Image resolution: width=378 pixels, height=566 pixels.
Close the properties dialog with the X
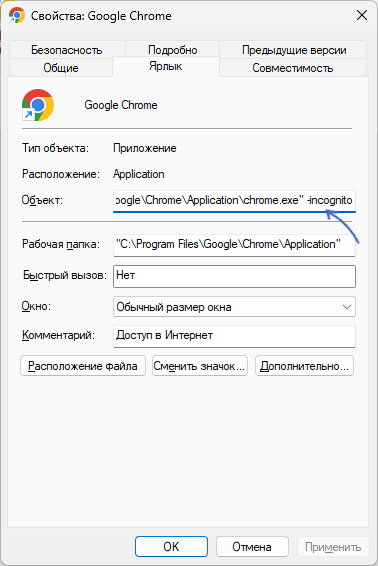(362, 15)
